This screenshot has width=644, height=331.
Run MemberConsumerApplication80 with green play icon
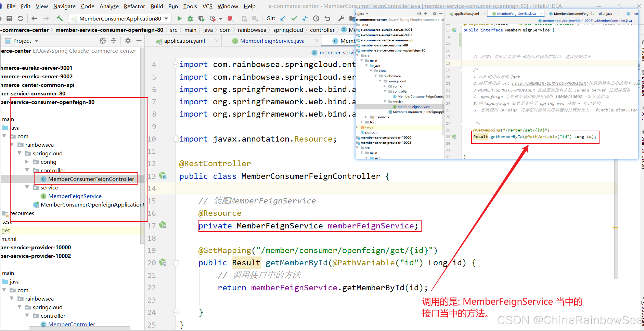click(x=179, y=18)
